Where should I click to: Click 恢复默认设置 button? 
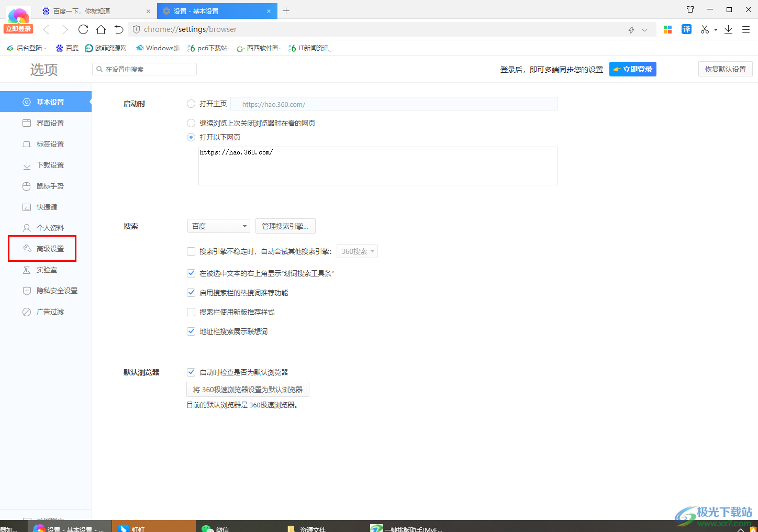pyautogui.click(x=725, y=69)
